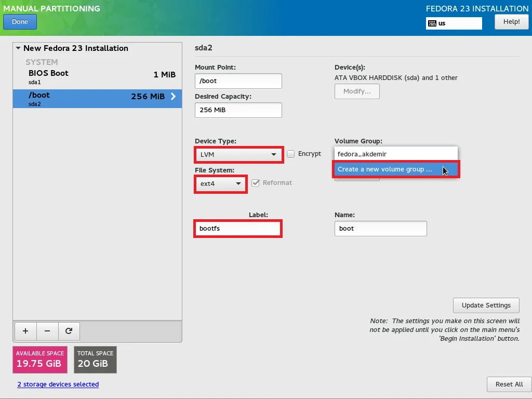Image resolution: width=532 pixels, height=399 pixels.
Task: Remove selected mount point with minus button
Action: [47, 331]
